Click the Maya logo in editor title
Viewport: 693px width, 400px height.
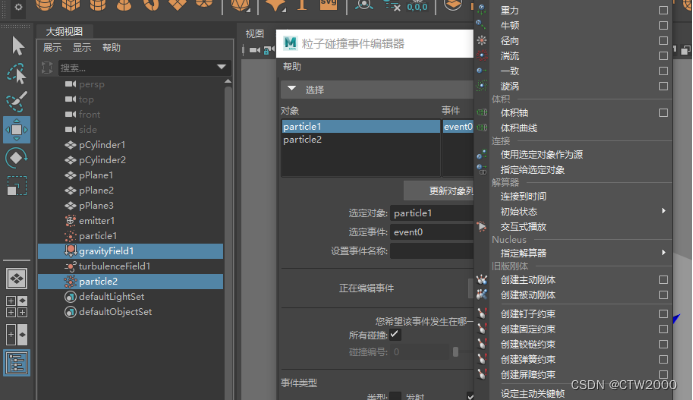[290, 43]
